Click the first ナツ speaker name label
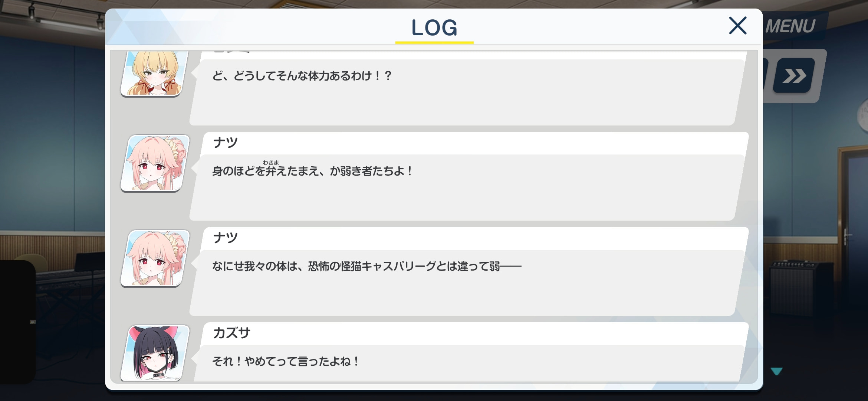This screenshot has width=868, height=401. pyautogui.click(x=225, y=143)
